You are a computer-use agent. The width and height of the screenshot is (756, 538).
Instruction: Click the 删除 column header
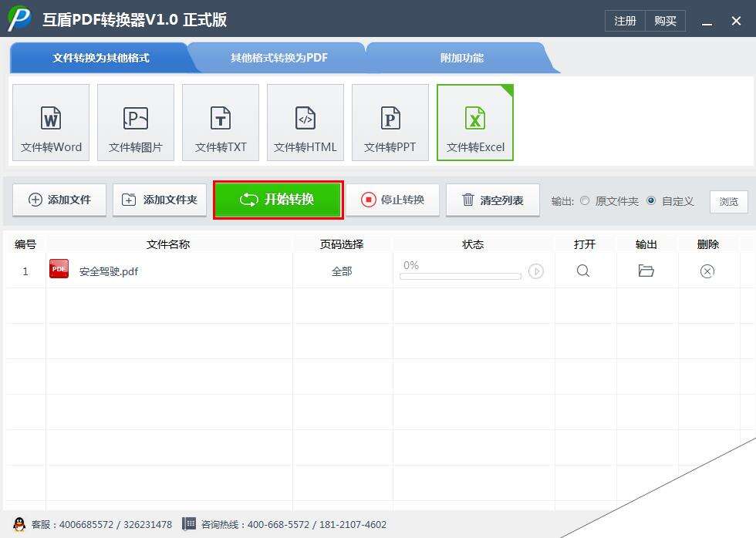tap(708, 244)
